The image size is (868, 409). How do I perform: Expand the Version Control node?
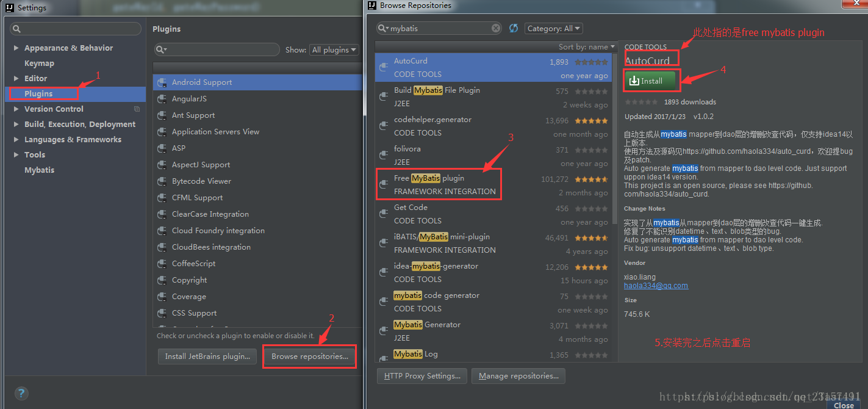tap(16, 109)
